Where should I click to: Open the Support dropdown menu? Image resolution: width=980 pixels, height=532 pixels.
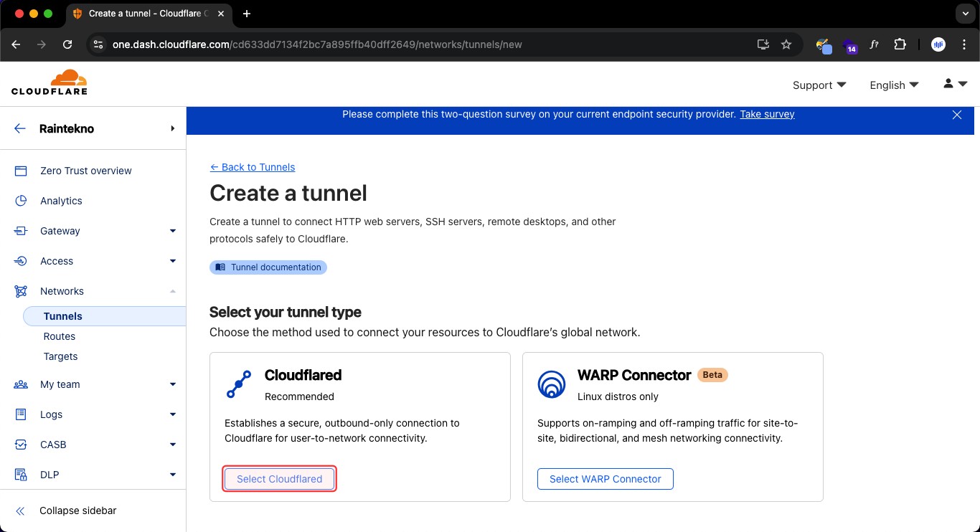click(819, 85)
